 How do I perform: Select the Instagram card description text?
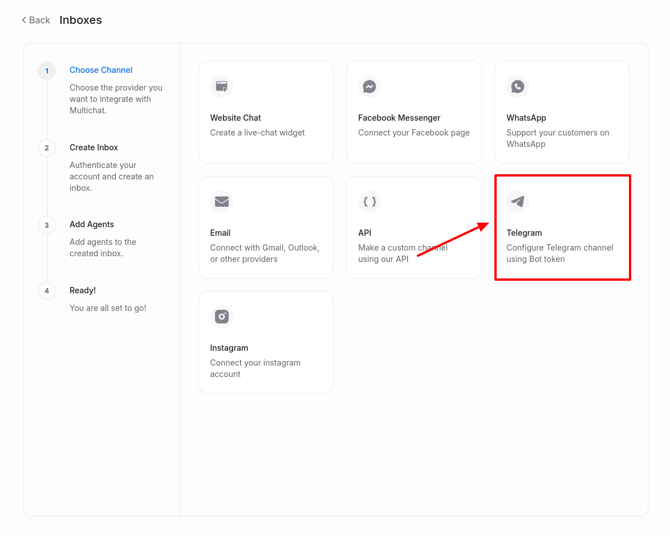click(255, 368)
